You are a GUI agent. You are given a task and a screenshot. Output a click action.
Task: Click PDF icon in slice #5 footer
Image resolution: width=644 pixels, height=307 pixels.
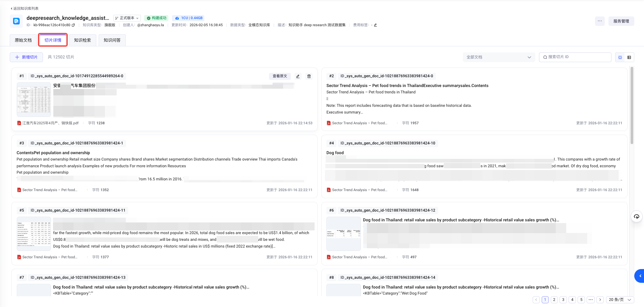19,257
